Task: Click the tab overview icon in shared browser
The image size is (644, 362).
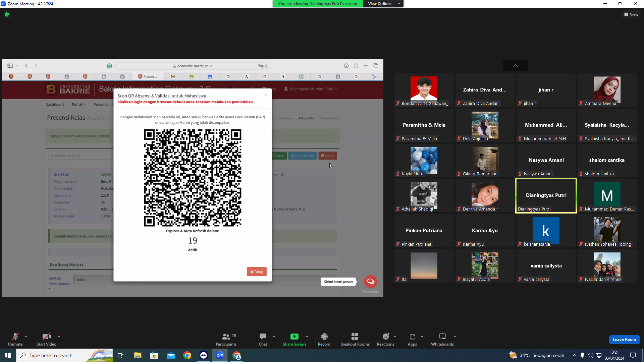Action: click(376, 66)
